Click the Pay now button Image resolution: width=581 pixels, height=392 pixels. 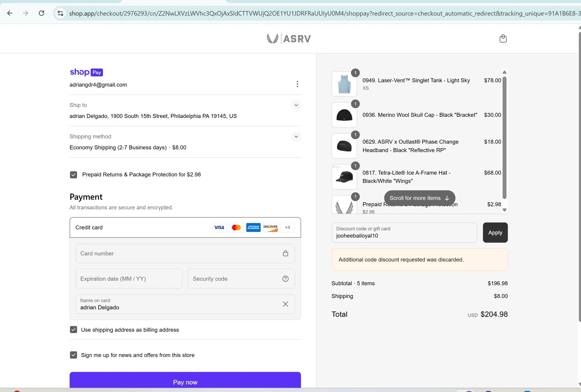pyautogui.click(x=185, y=380)
